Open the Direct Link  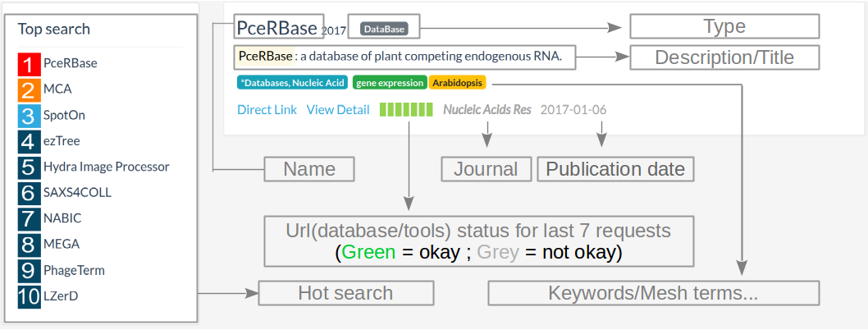point(267,110)
